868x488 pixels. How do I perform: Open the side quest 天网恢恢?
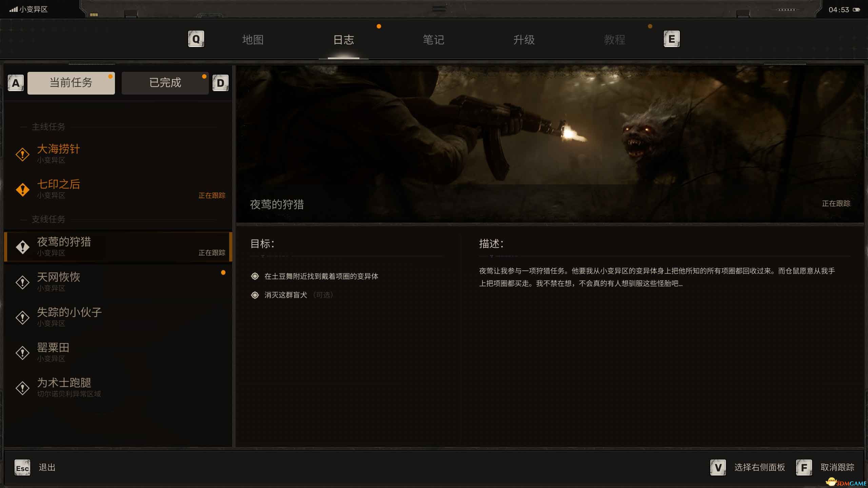[118, 282]
